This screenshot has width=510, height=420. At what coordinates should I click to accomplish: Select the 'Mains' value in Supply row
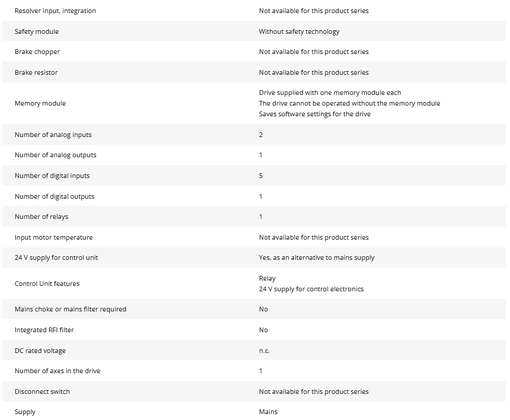point(268,412)
